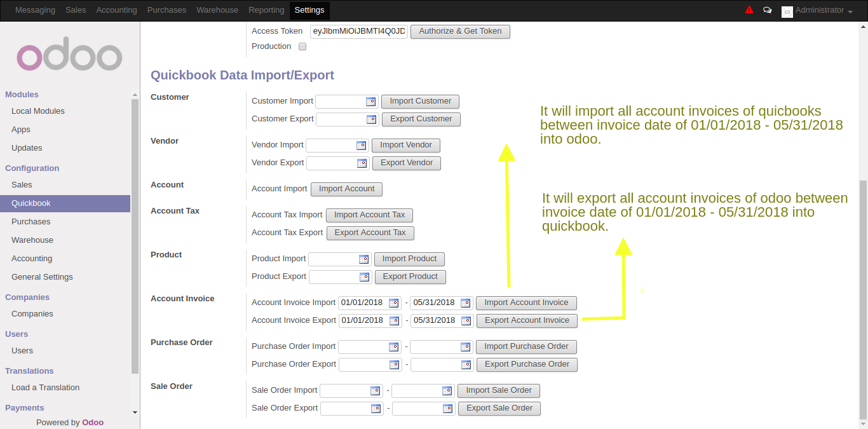This screenshot has height=429, width=868.
Task: Click the Import Account button
Action: click(x=347, y=189)
